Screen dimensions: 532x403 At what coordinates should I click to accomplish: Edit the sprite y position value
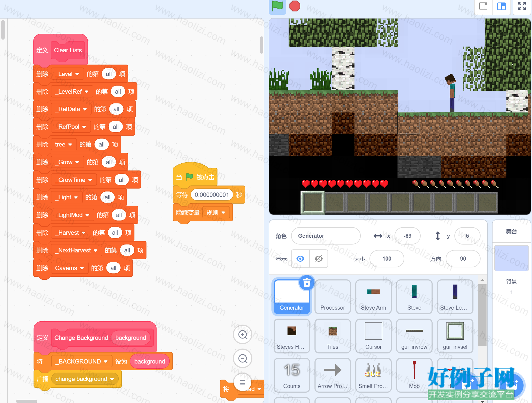pos(467,236)
